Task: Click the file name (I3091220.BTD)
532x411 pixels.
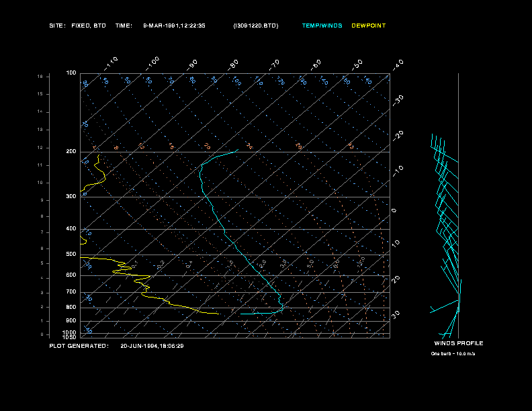Action: 256,26
